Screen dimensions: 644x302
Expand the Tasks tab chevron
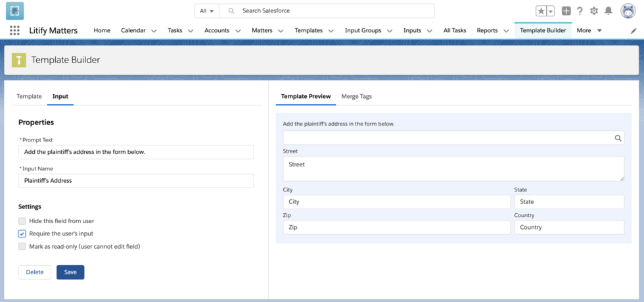(191, 31)
